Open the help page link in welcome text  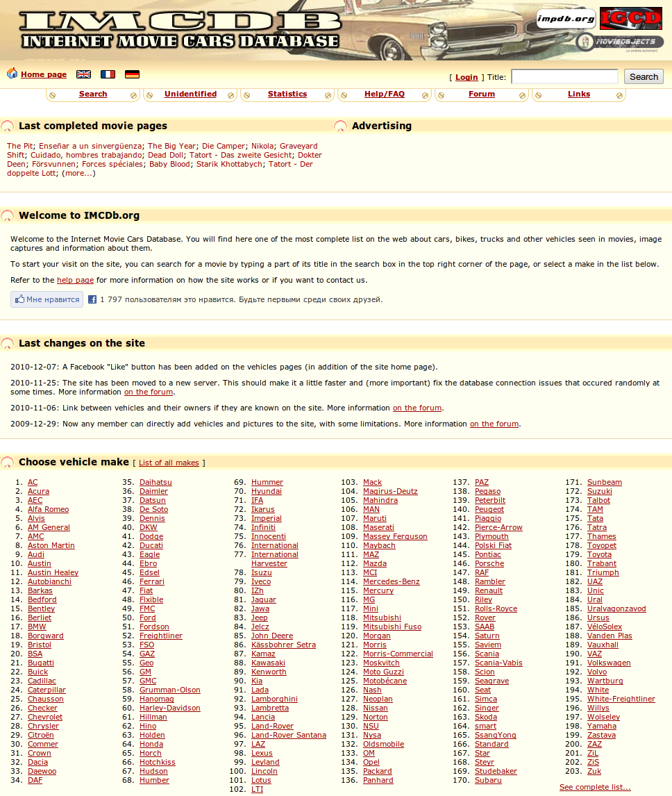click(x=75, y=281)
